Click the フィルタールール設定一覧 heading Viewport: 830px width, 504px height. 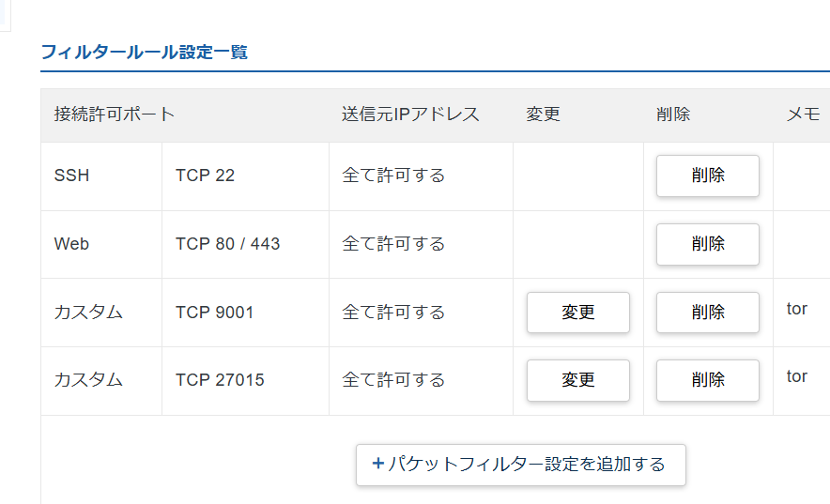[144, 53]
